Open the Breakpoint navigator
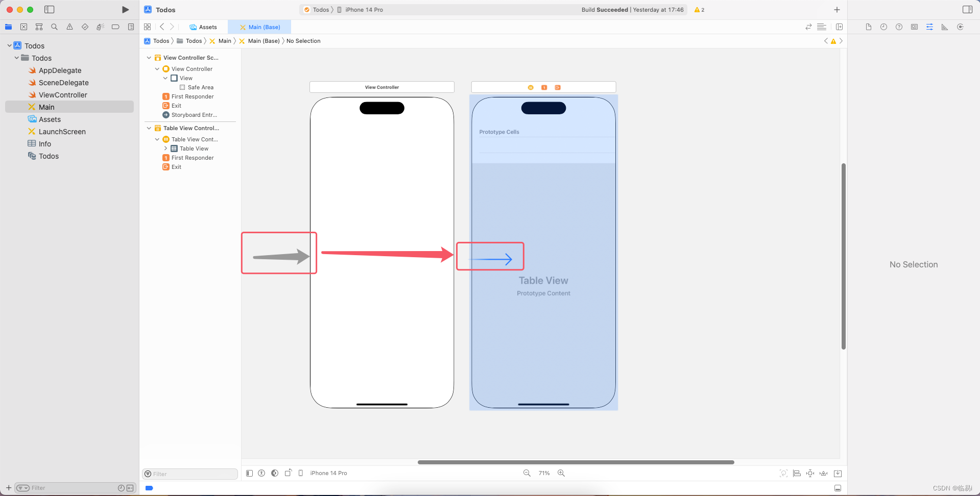The image size is (980, 496). coord(115,27)
